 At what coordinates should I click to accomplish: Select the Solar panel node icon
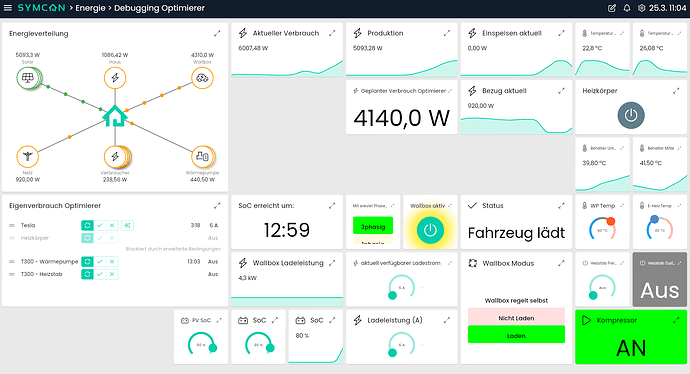[27, 78]
